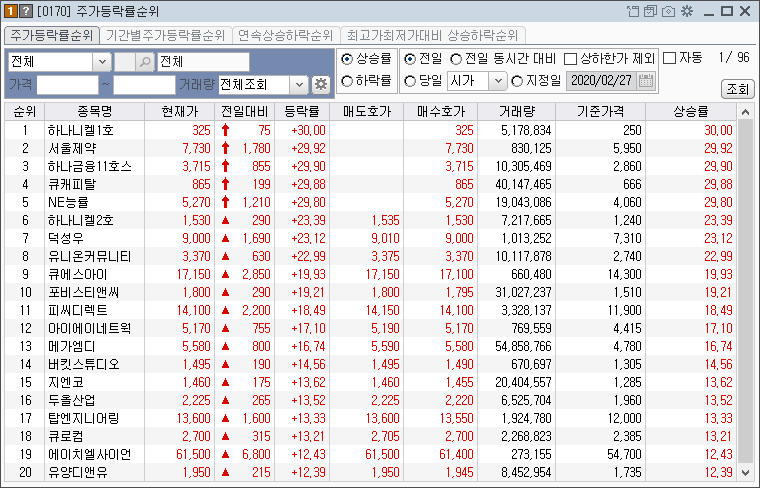
Task: Sort by the 등락률 column header
Action: pyautogui.click(x=302, y=111)
